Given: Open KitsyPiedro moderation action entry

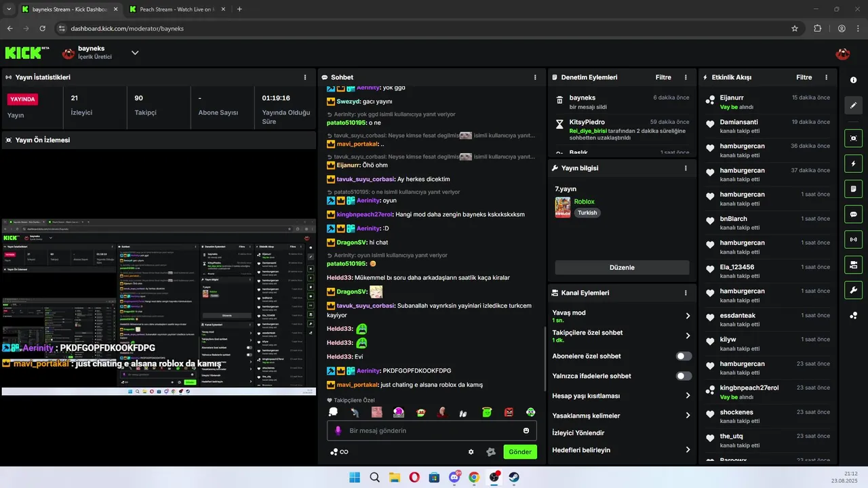Looking at the screenshot, I should [621, 129].
